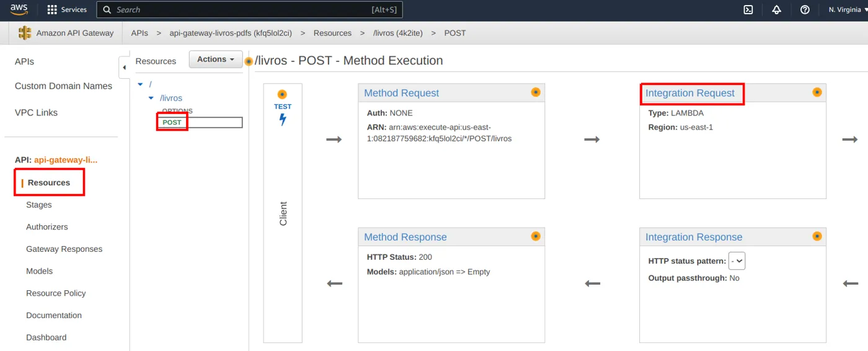The width and height of the screenshot is (868, 351).
Task: Click the api-gateway-li... API name link
Action: pyautogui.click(x=66, y=160)
